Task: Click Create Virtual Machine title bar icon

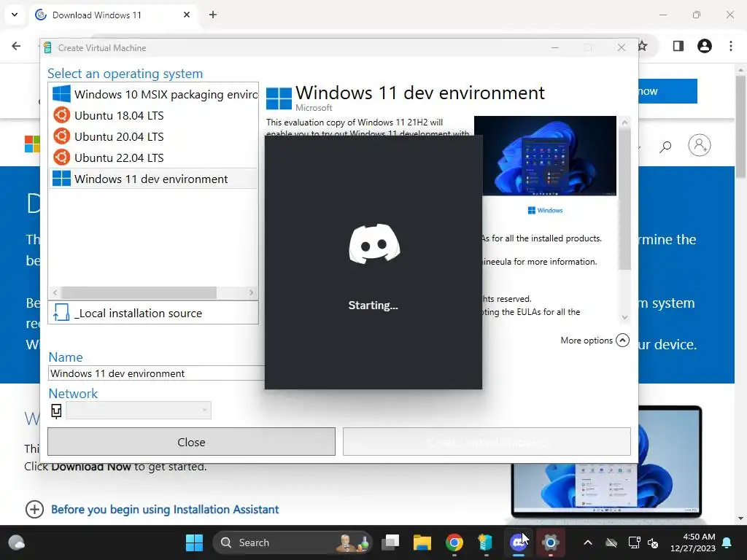Action: point(47,47)
